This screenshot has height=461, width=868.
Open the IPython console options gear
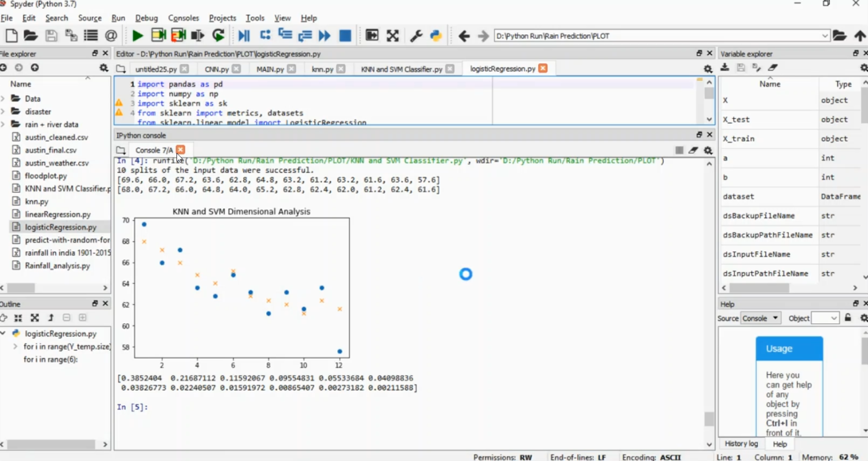tap(708, 151)
